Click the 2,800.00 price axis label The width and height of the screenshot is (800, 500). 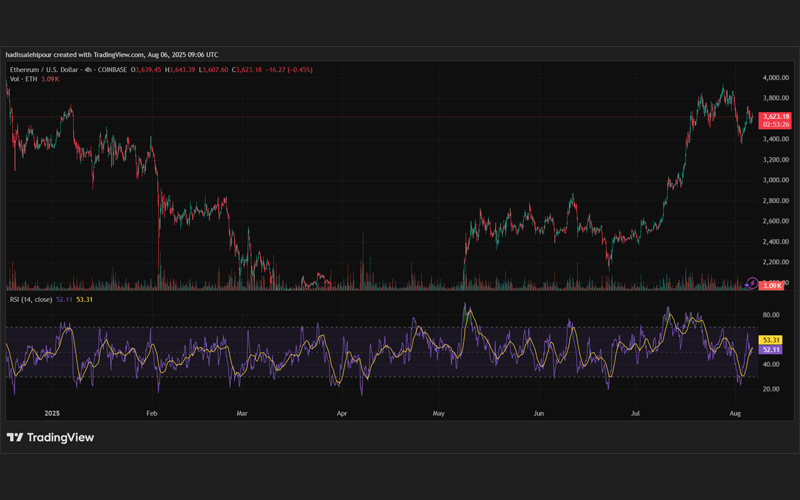pyautogui.click(x=776, y=201)
